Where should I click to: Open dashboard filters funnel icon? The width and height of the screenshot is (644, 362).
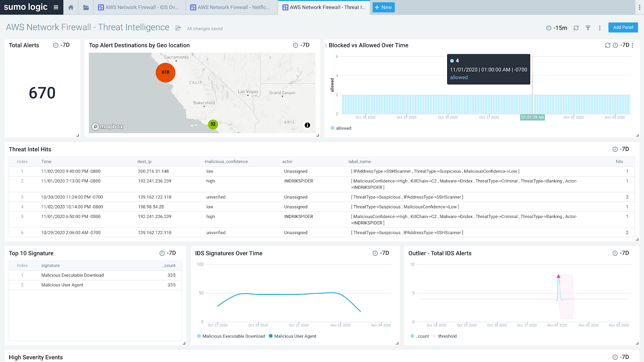(x=588, y=28)
